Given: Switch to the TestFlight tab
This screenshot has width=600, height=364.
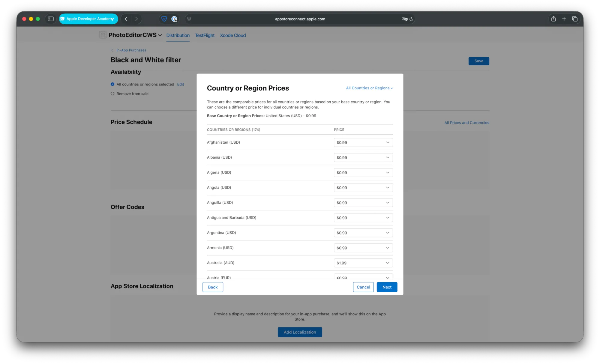Looking at the screenshot, I should pyautogui.click(x=205, y=35).
